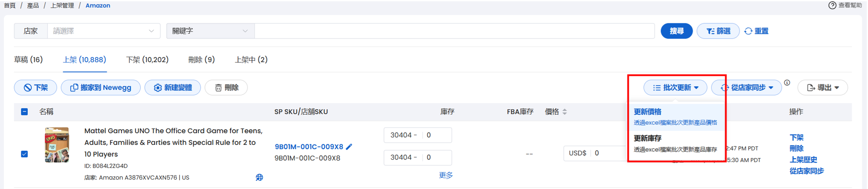Click the refresh 重置 reset icon
Viewport: 868px width, 189px height.
(748, 31)
